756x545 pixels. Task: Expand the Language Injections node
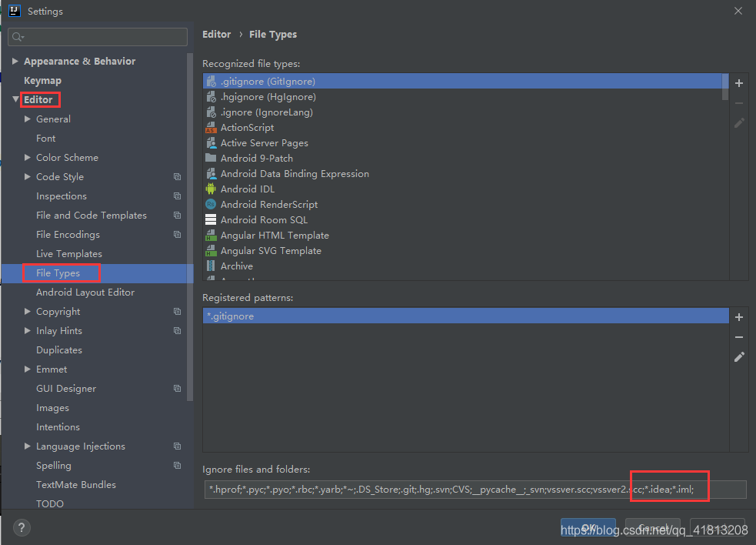click(28, 446)
